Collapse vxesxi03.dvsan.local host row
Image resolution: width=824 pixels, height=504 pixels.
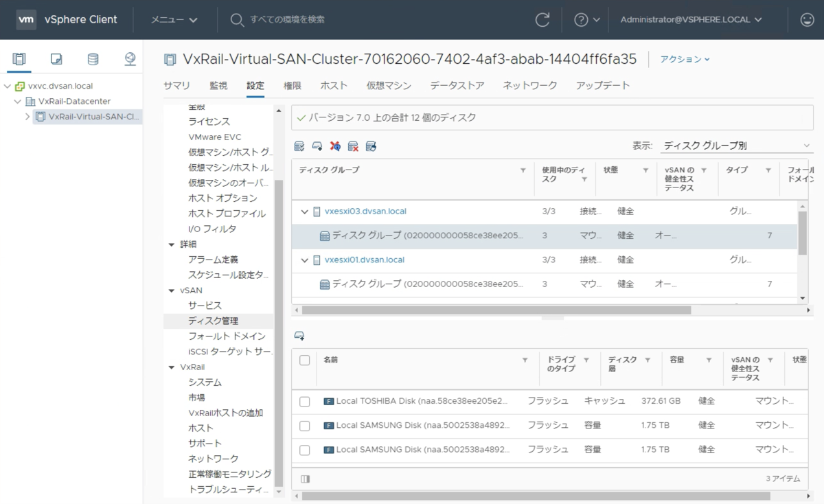tap(305, 211)
